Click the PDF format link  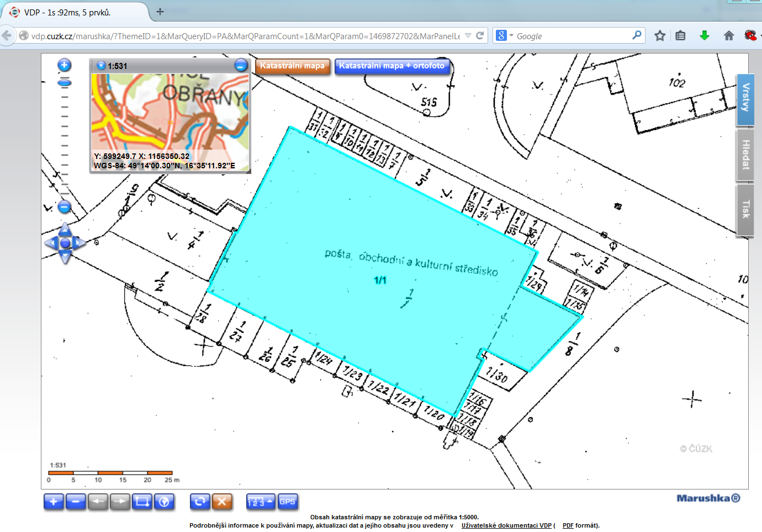(x=568, y=525)
